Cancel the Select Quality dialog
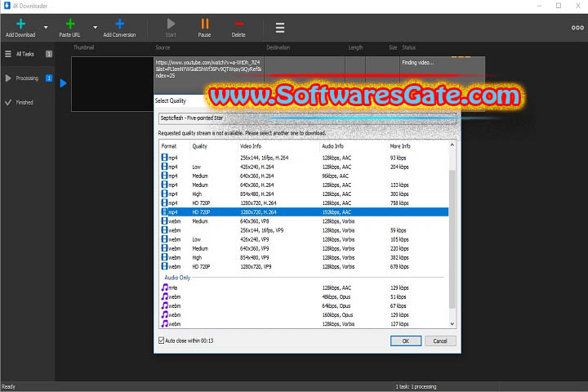Image resolution: width=588 pixels, height=392 pixels. 440,341
